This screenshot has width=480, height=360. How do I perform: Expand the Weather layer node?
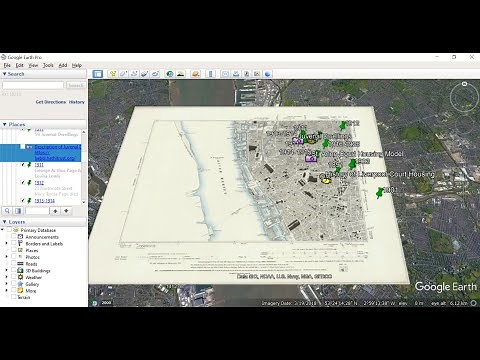7,277
